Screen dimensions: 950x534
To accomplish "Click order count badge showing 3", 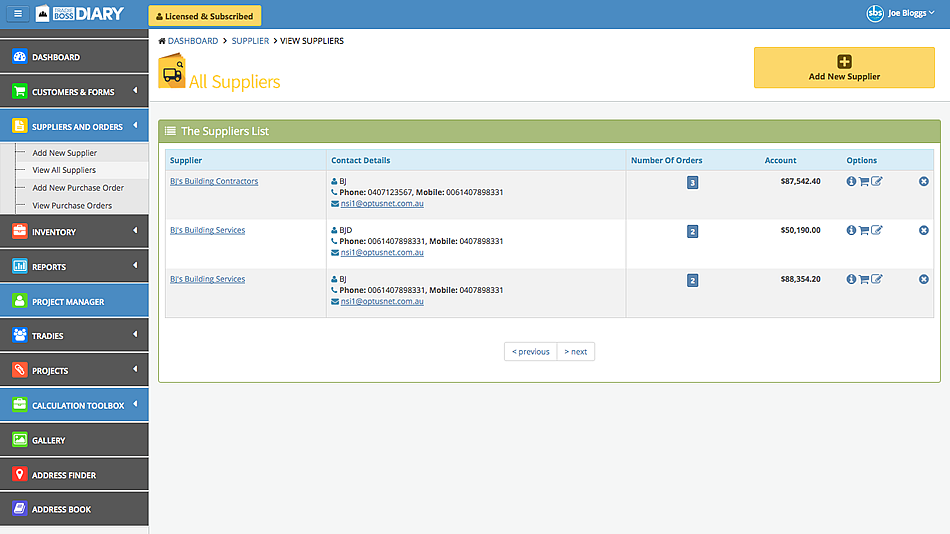I will [x=692, y=182].
